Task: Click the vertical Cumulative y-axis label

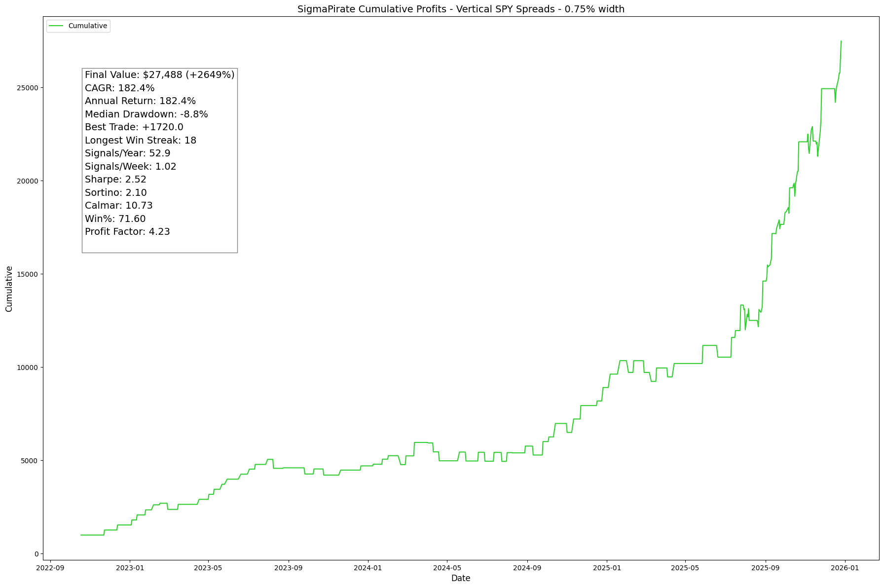Action: click(x=9, y=289)
